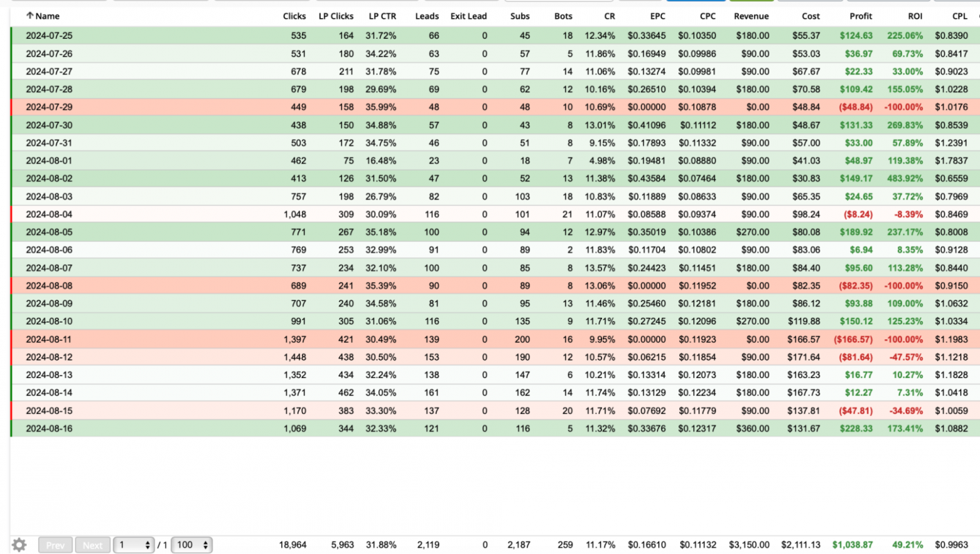Screen dimensions: 980x554
Task: Sort by the CPL column header
Action: pos(959,16)
